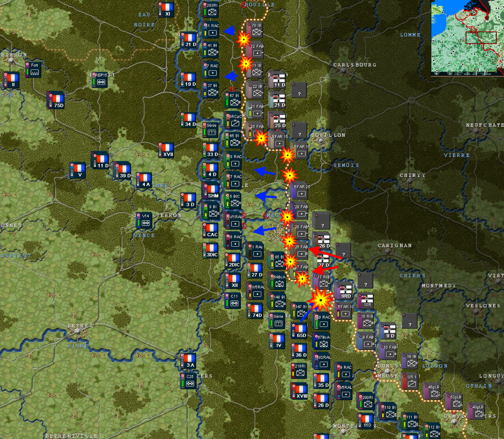
Task: Select the IV corps counter
Action: pyautogui.click(x=278, y=341)
